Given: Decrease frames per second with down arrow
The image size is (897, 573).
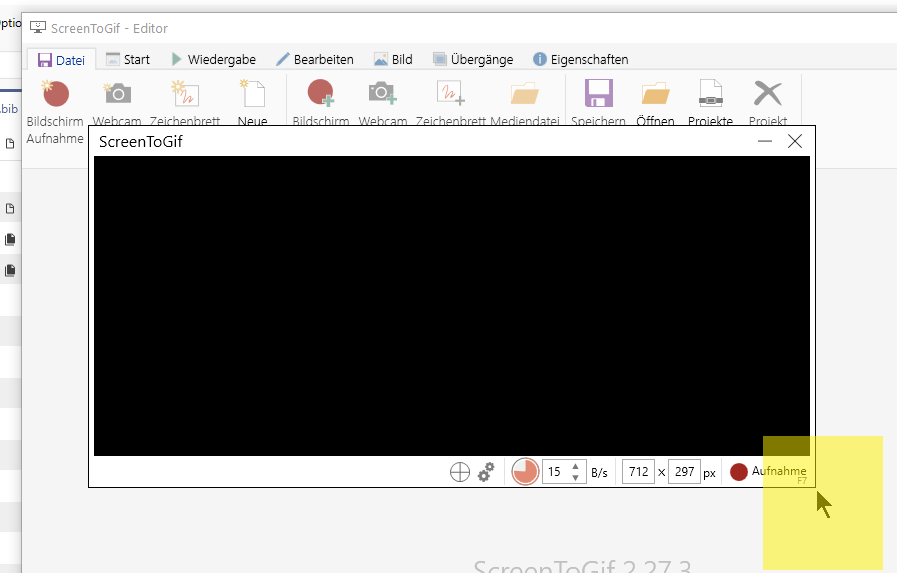Looking at the screenshot, I should coord(575,478).
